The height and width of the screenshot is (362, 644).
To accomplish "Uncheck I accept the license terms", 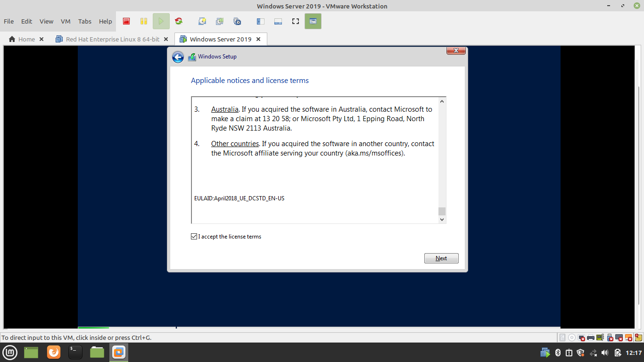I will [194, 237].
